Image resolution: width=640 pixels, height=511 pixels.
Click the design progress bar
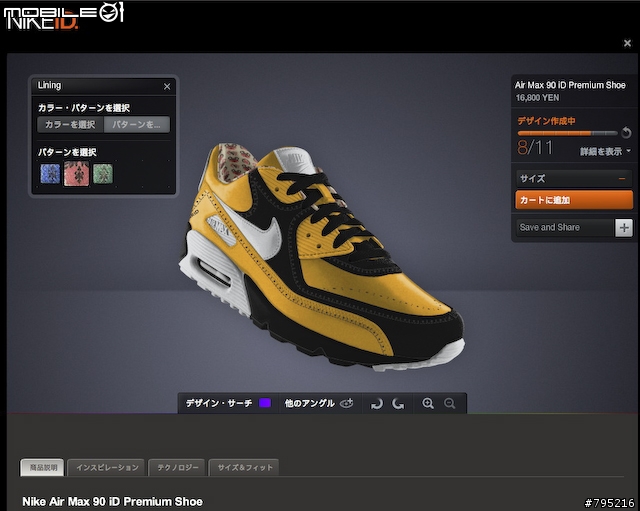[567, 133]
